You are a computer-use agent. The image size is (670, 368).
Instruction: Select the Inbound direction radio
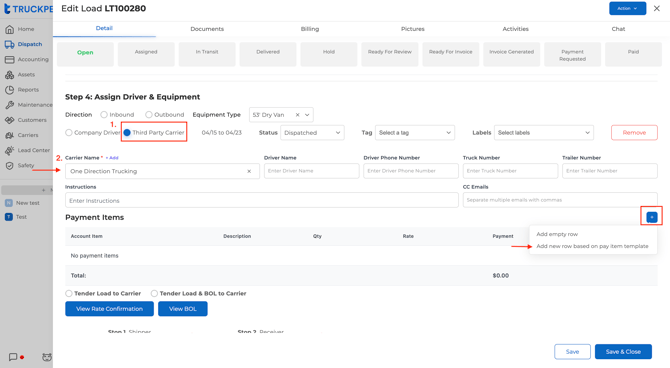point(104,115)
